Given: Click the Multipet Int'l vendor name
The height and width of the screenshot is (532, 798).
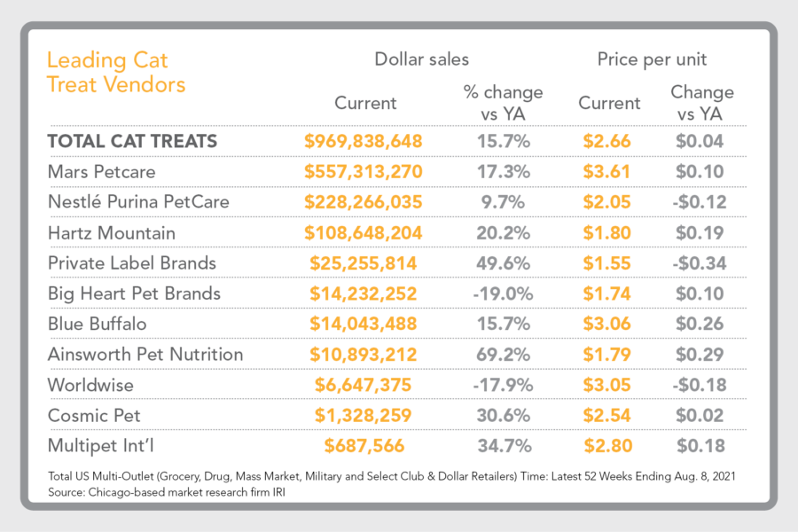Looking at the screenshot, I should (x=97, y=445).
